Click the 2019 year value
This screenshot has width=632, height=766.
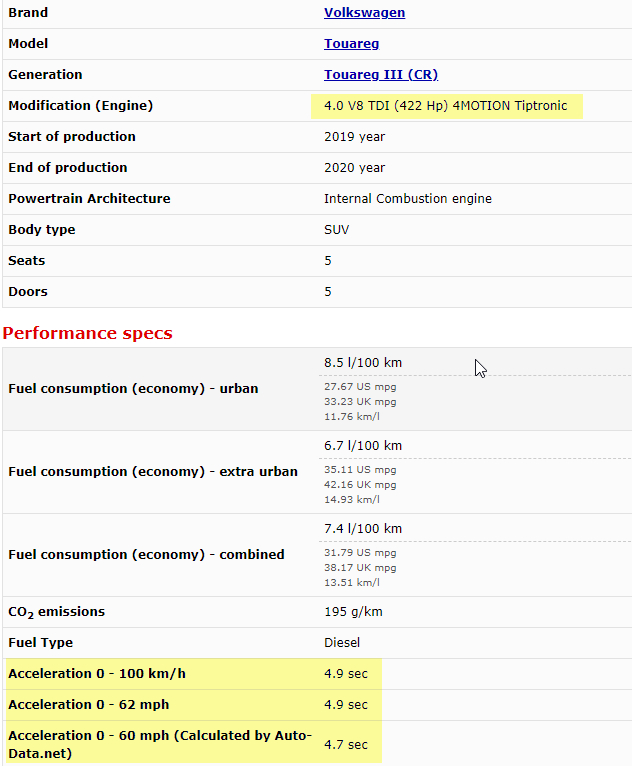point(354,137)
